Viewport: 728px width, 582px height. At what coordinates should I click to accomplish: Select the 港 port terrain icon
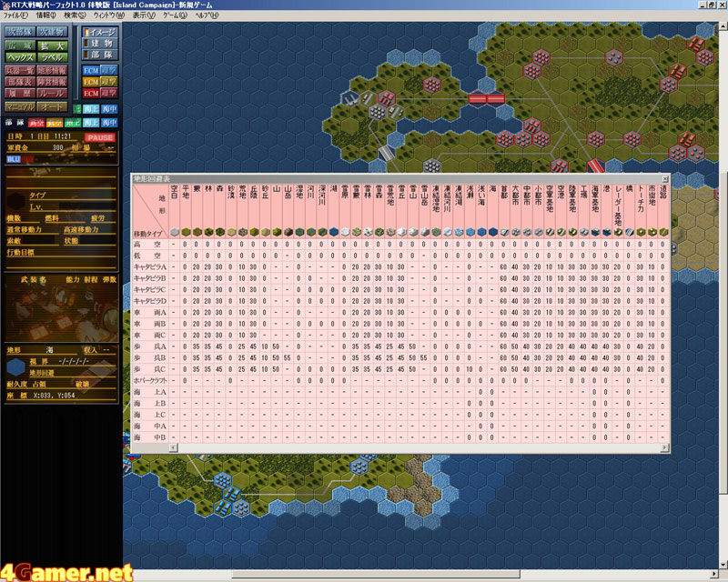pos(606,232)
